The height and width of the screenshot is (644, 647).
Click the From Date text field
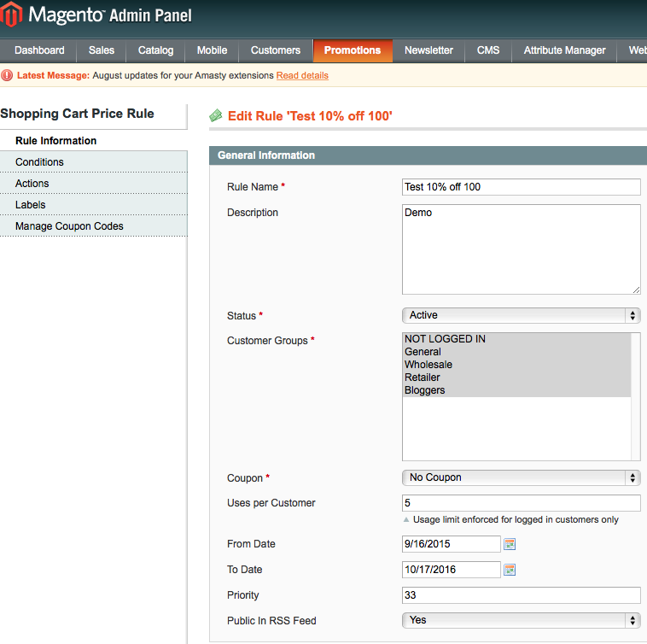(452, 544)
